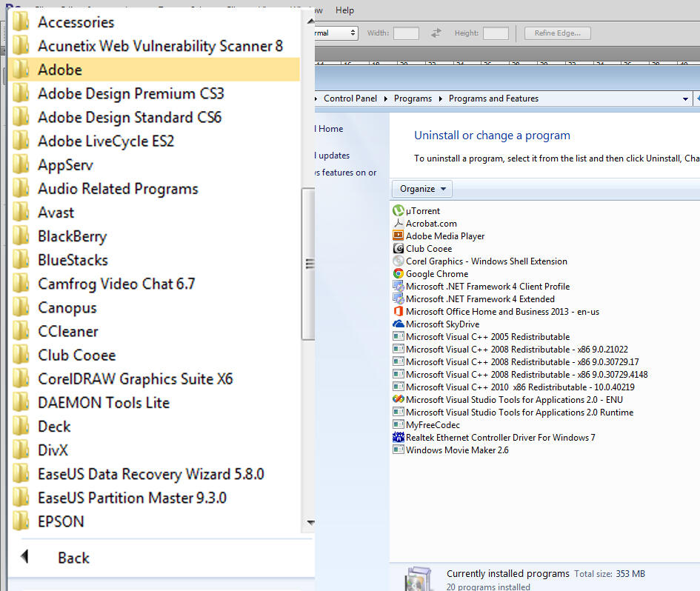
Task: Open Turn Windows features on or off
Action: pos(345,173)
